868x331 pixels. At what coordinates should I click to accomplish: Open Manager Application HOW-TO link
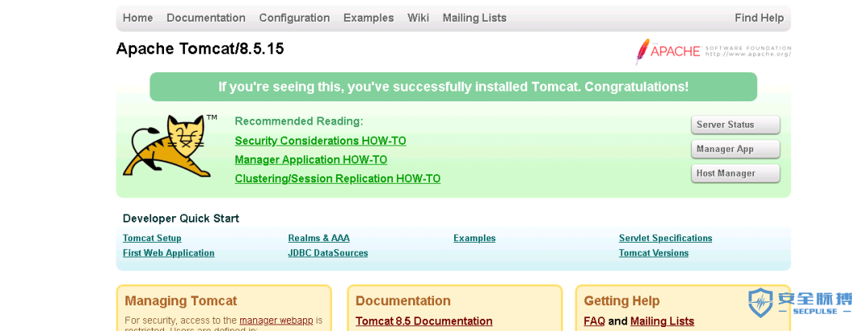[x=311, y=160]
